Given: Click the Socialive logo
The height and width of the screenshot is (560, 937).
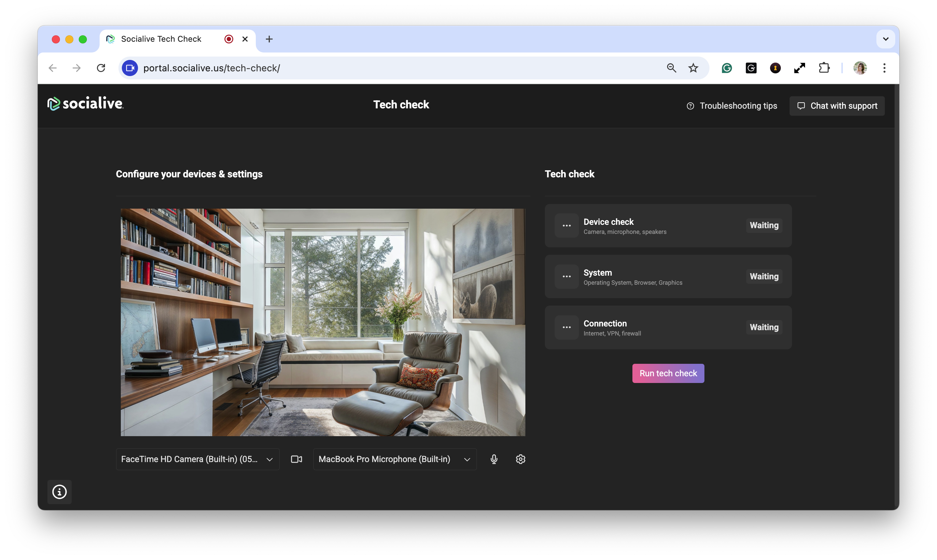Looking at the screenshot, I should point(85,103).
